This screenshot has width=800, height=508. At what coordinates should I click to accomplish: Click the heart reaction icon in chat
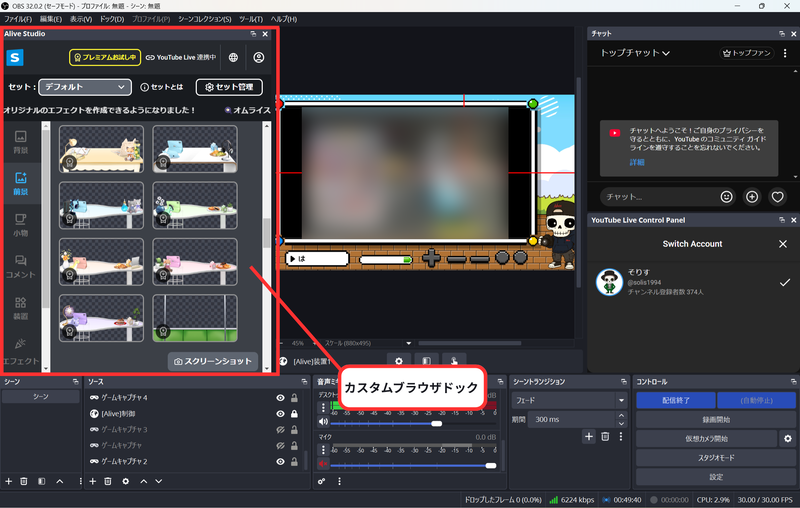coord(778,197)
